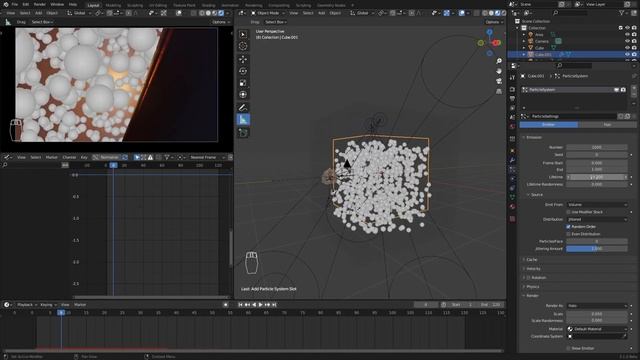Click Play animation button in timeline
Image resolution: width=640 pixels, height=360 pixels.
(x=261, y=305)
